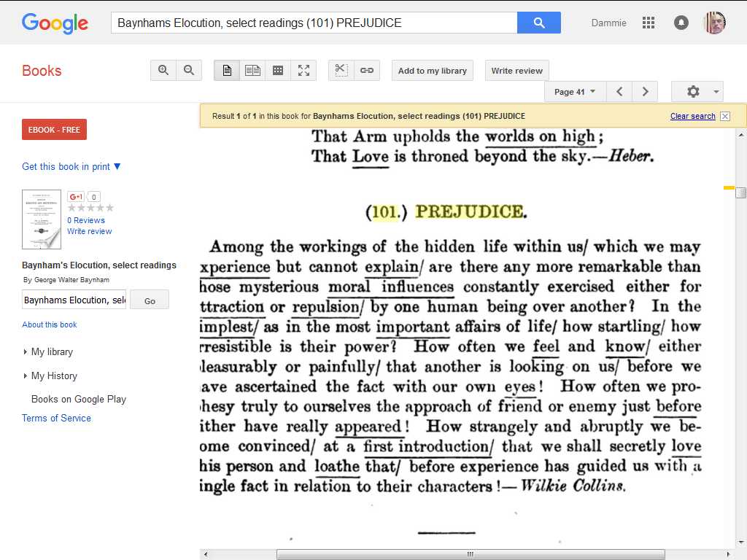Expand Get this book in print
Viewport: 747px width, 560px height.
pos(71,167)
